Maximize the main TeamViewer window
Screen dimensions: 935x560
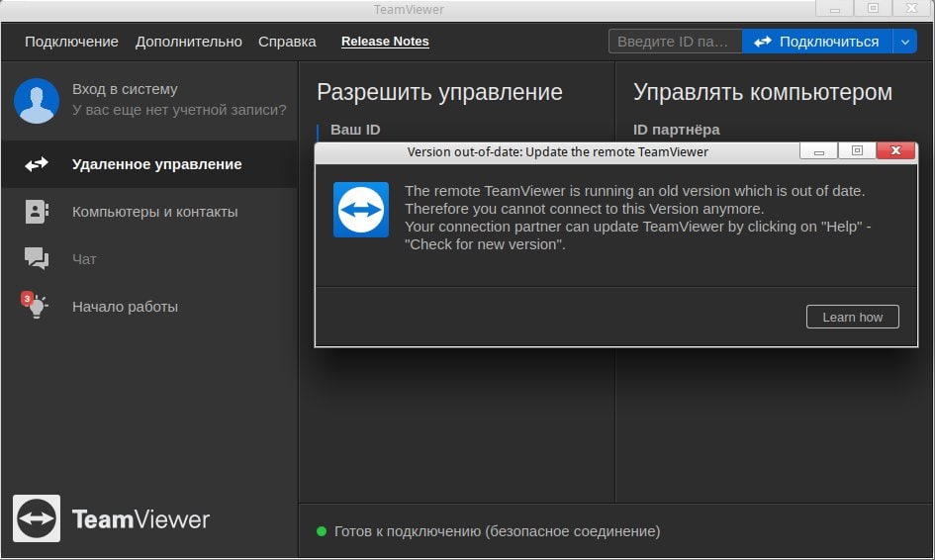point(873,8)
